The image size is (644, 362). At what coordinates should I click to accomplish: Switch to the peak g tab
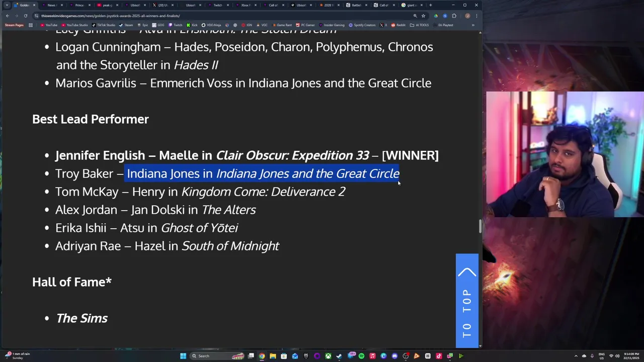click(x=108, y=5)
